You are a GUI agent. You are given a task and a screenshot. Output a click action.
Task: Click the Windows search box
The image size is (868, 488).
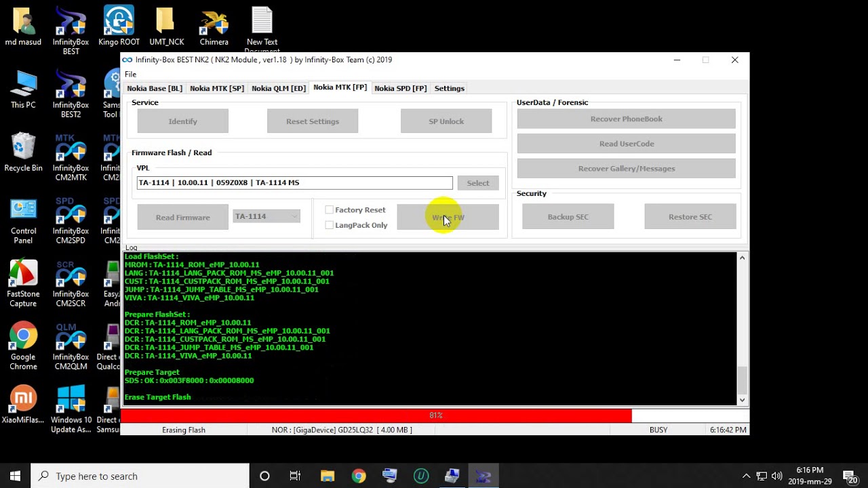coord(140,476)
